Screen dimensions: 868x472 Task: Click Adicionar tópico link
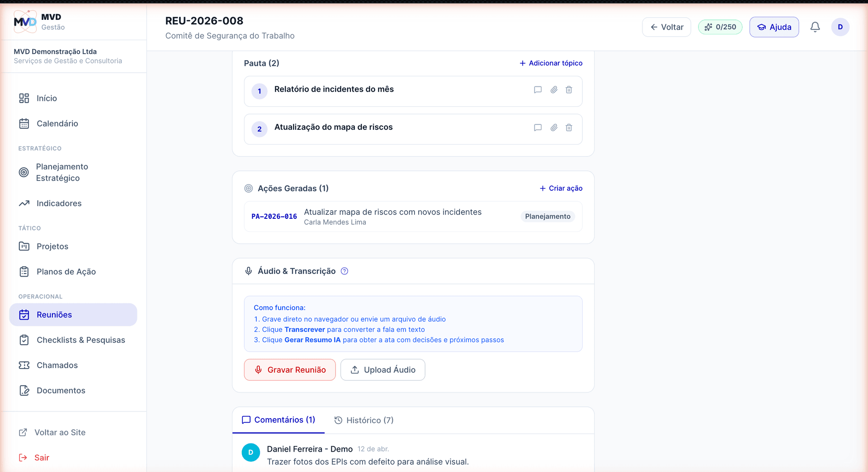[x=551, y=63]
